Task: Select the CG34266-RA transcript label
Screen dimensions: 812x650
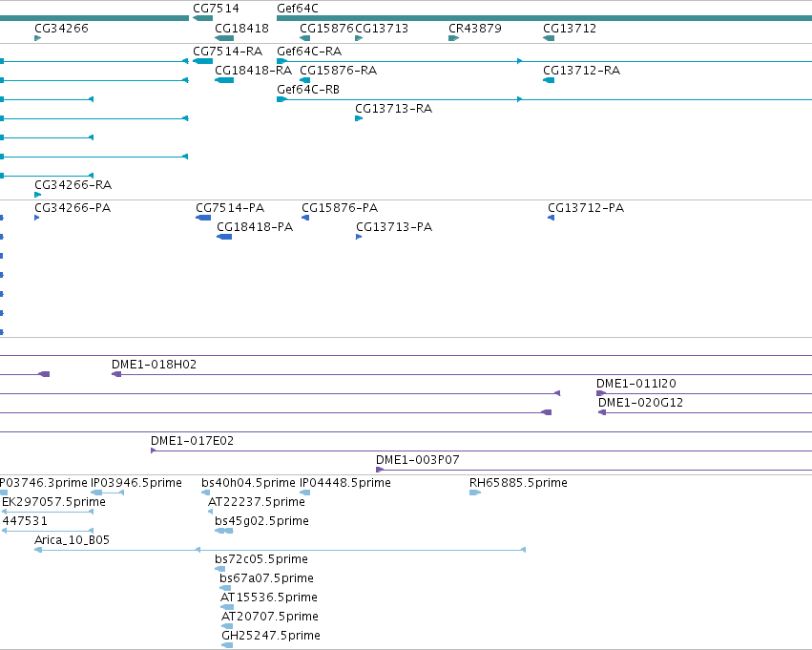Action: 73,185
